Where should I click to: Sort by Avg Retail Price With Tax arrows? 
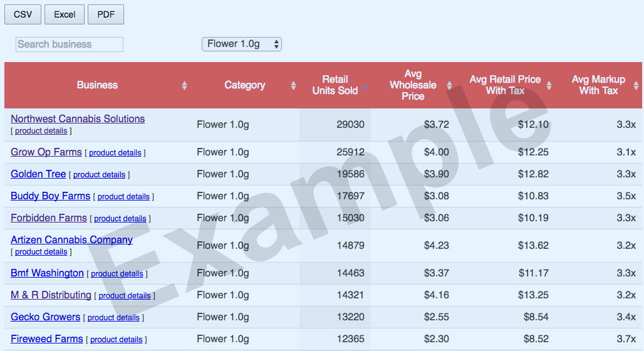click(549, 85)
